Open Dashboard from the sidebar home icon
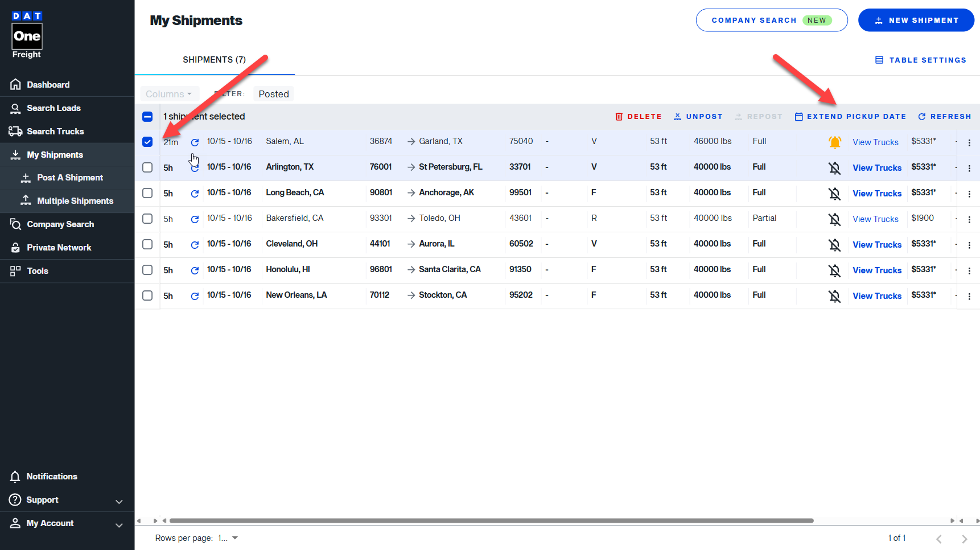This screenshot has height=550, width=980. tap(16, 85)
